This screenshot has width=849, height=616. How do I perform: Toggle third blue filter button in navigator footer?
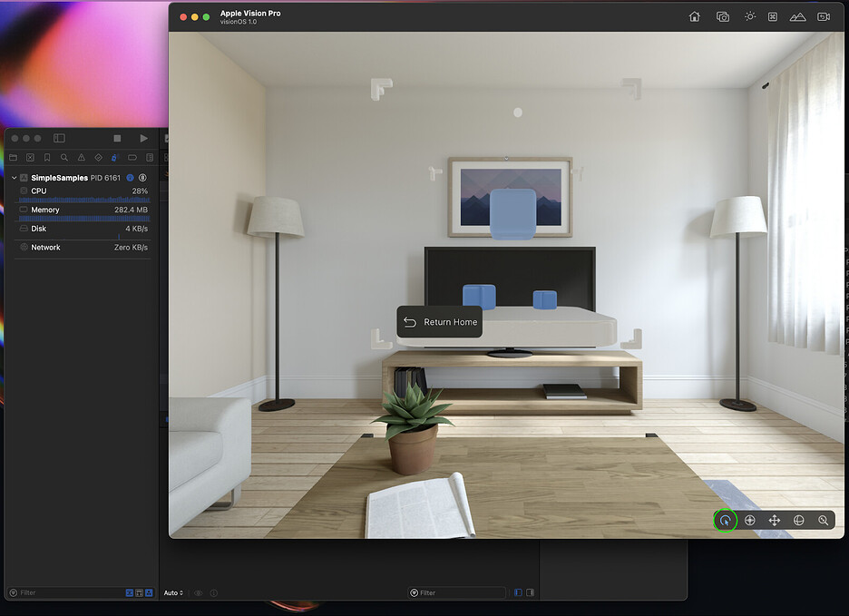tap(149, 592)
